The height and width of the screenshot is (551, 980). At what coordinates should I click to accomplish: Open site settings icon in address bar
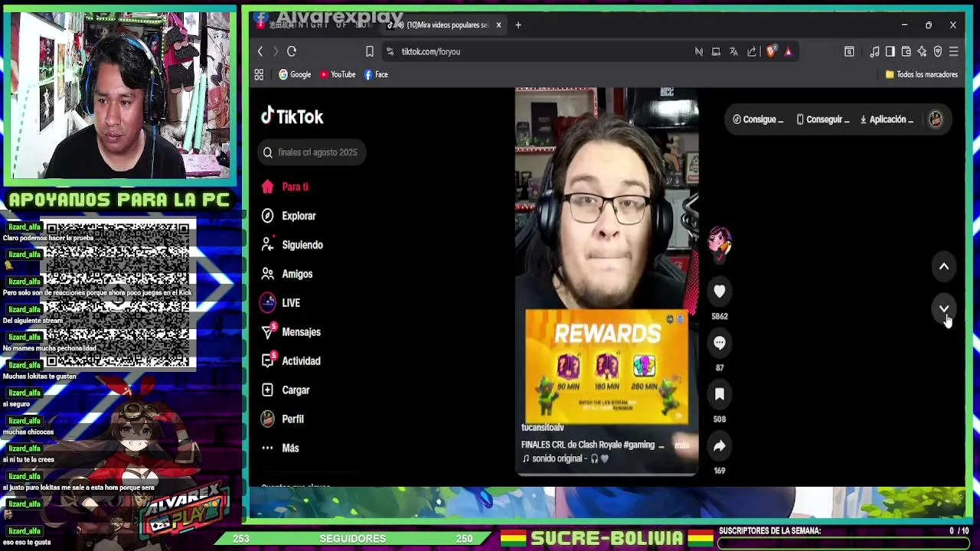[x=390, y=51]
